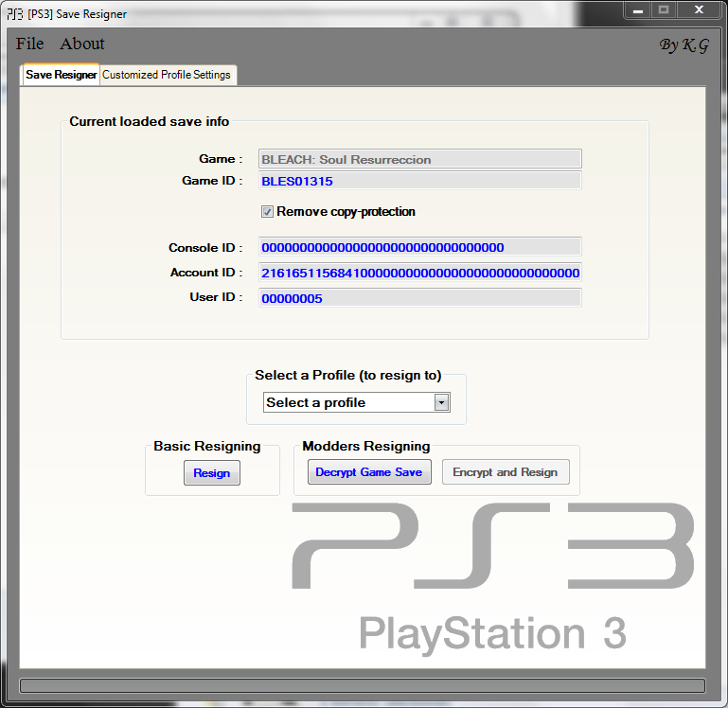The image size is (728, 708).
Task: Switch to Customized Profile Settings tab
Action: tap(167, 75)
